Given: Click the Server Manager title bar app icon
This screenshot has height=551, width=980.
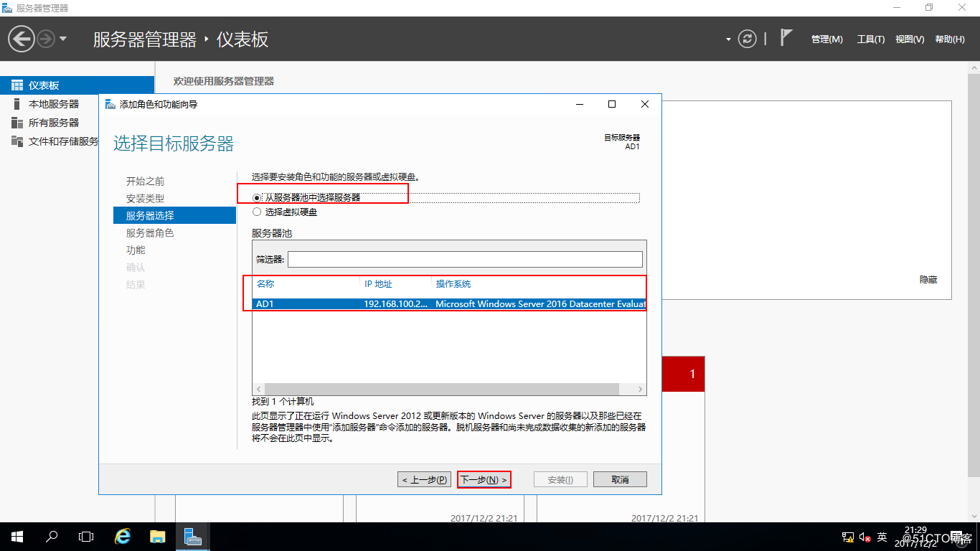Looking at the screenshot, I should (x=7, y=8).
